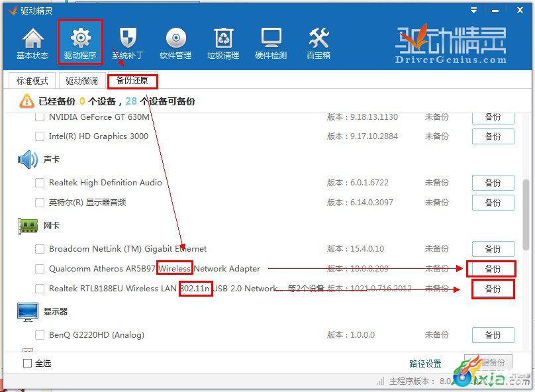This screenshot has width=535, height=392.
Task: Click the 声卡 category label
Action: (x=52, y=160)
